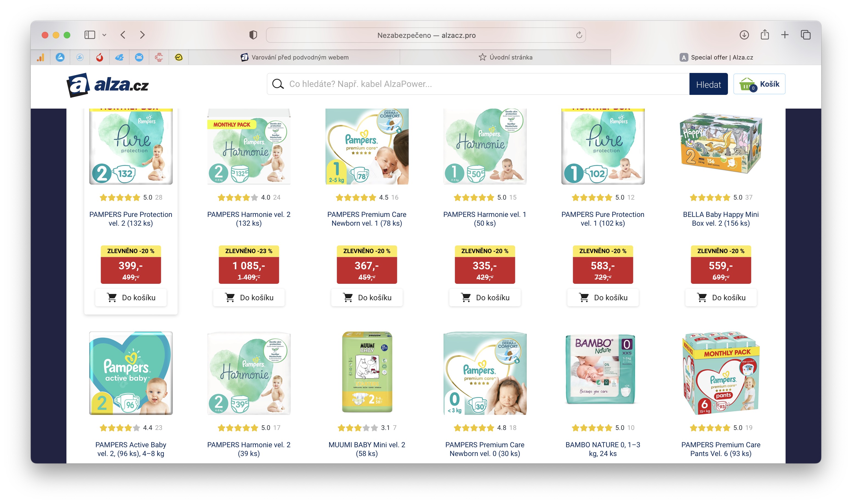Open the Share menu icon
Image resolution: width=852 pixels, height=504 pixels.
[765, 35]
